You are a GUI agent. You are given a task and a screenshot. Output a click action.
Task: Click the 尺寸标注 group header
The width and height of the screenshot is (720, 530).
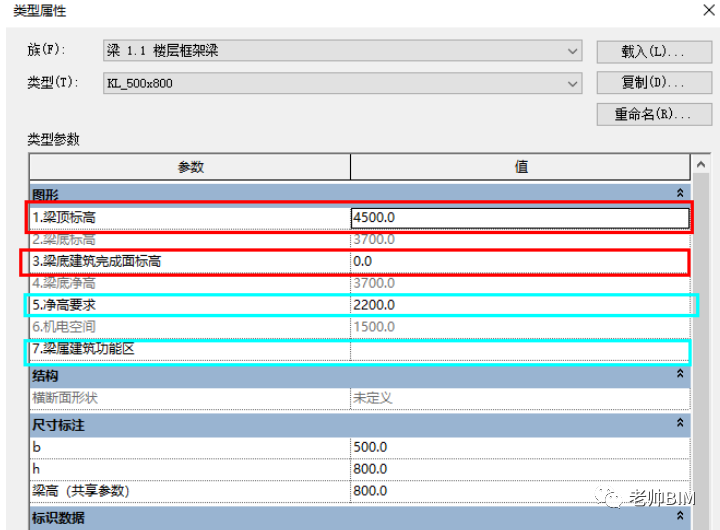pyautogui.click(x=360, y=425)
